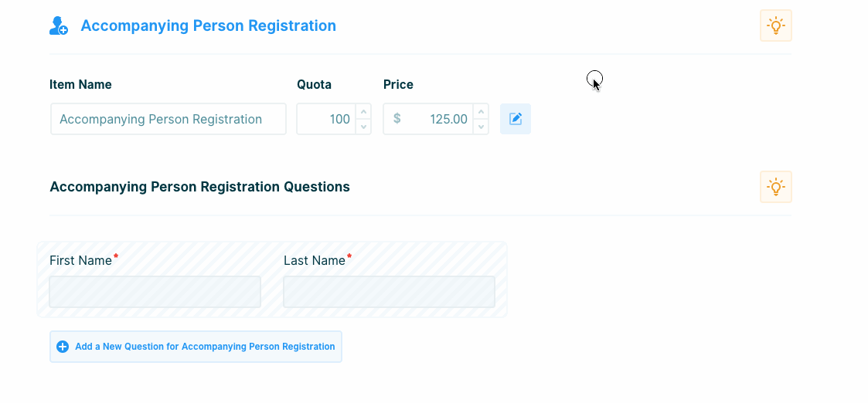The image size is (868, 403).
Task: Click the lightbulb hint beside Registration Questions heading
Action: (x=775, y=187)
